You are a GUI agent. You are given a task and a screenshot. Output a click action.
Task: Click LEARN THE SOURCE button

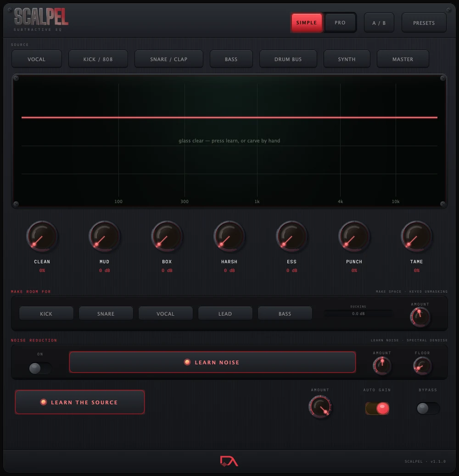[x=80, y=402]
